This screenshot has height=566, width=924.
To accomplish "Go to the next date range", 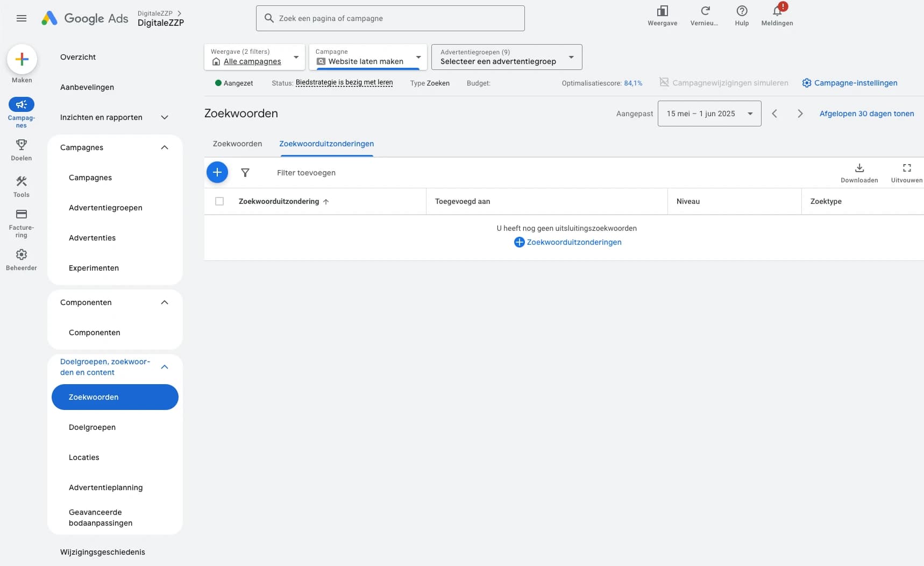I will [800, 114].
